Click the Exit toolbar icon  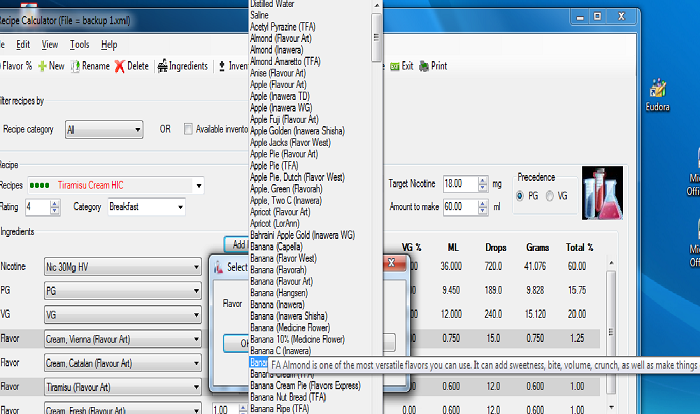click(x=395, y=67)
